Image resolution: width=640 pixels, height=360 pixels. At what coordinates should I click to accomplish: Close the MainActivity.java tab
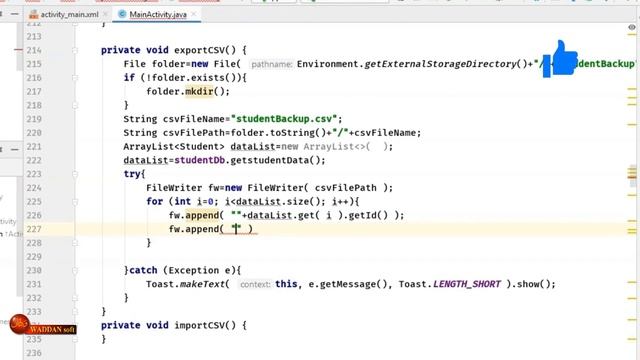[194, 14]
